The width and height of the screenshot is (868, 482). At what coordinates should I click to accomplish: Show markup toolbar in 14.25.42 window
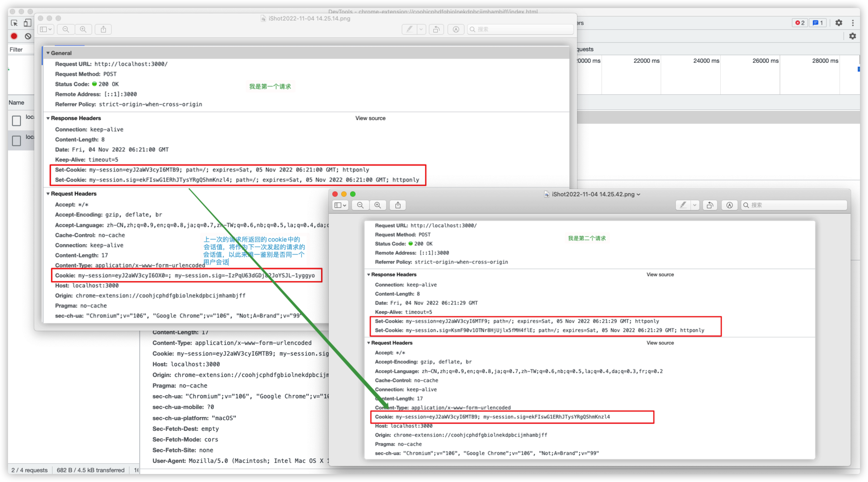point(729,205)
